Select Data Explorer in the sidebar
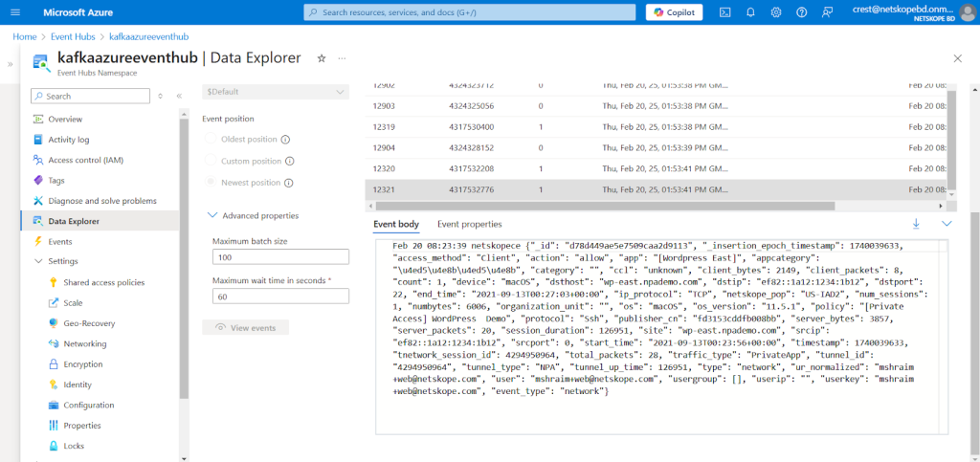The width and height of the screenshot is (980, 462). (100, 221)
